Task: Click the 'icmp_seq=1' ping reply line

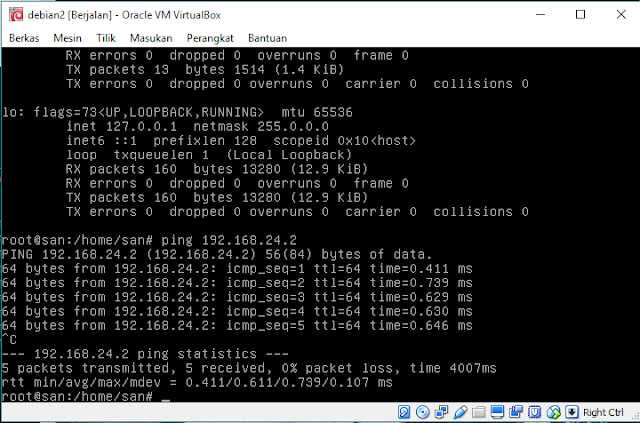Action: pyautogui.click(x=237, y=269)
